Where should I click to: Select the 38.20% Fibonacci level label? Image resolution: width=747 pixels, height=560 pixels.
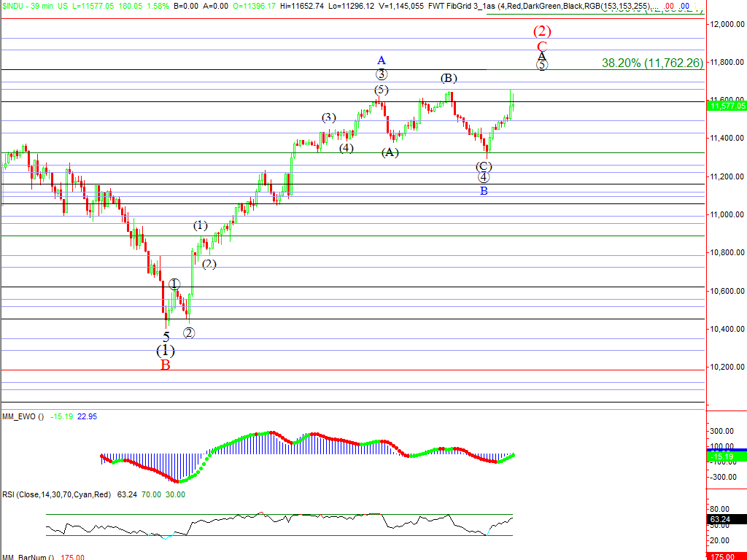(652, 63)
